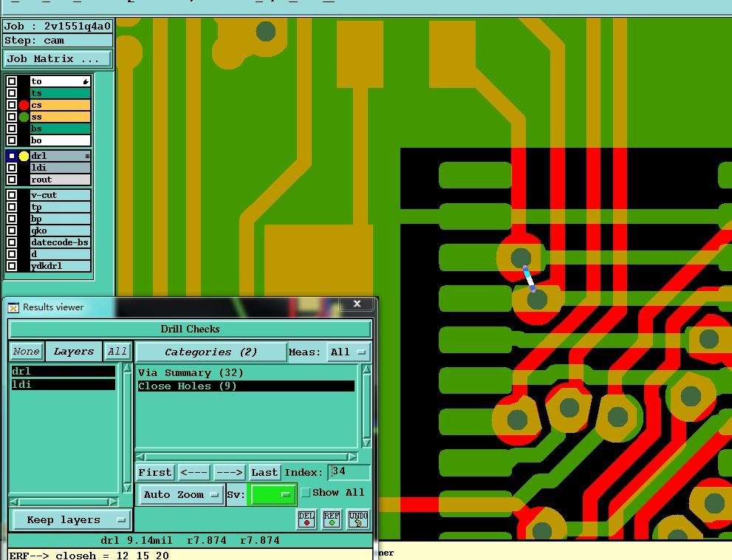Click the drl 9.14mil result status line
The width and height of the screenshot is (732, 560).
[x=190, y=540]
